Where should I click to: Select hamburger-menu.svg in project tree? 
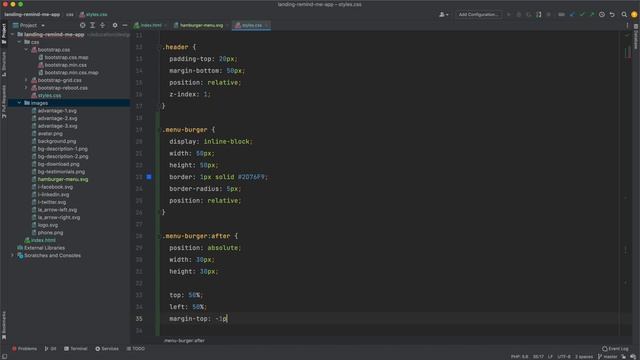click(63, 179)
